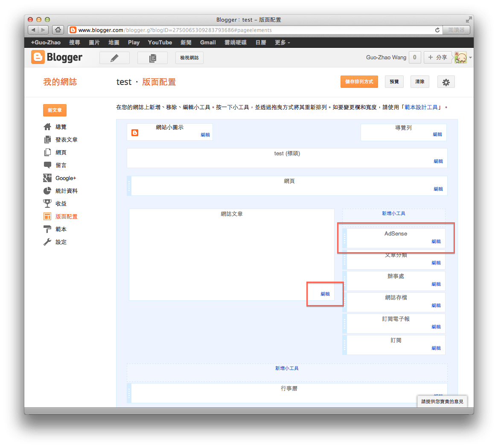Viewport: 498px width, 448px height.
Task: Select the paint roller icon beside 範本
Action: (47, 229)
